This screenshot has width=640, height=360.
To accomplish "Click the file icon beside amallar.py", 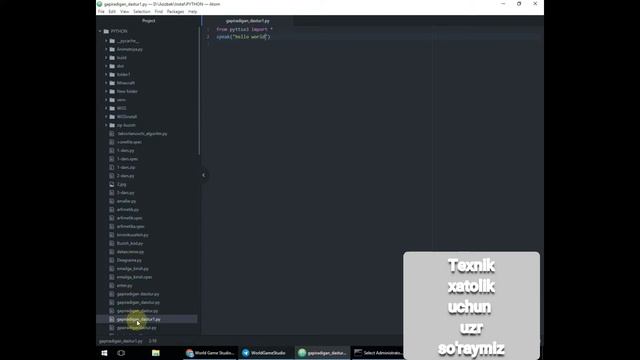I will tap(112, 201).
